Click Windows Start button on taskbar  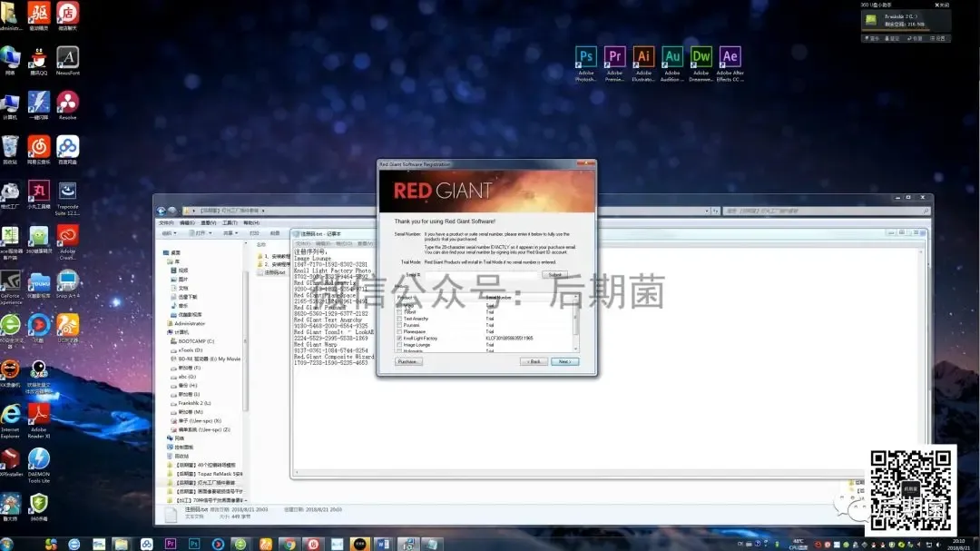point(7,544)
